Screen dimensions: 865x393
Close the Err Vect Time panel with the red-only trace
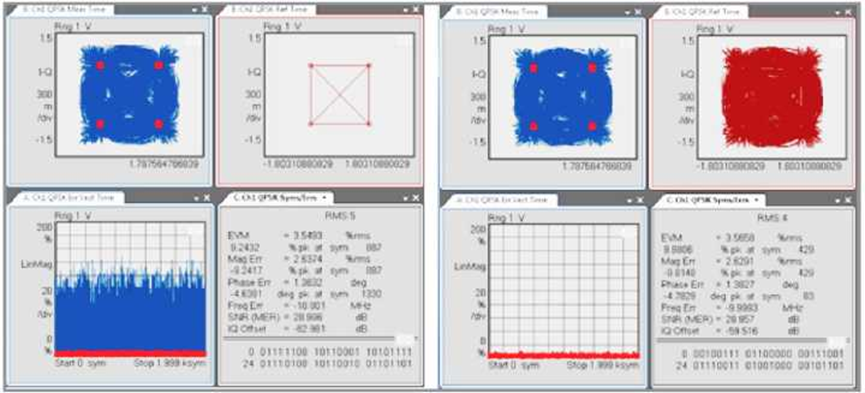640,200
